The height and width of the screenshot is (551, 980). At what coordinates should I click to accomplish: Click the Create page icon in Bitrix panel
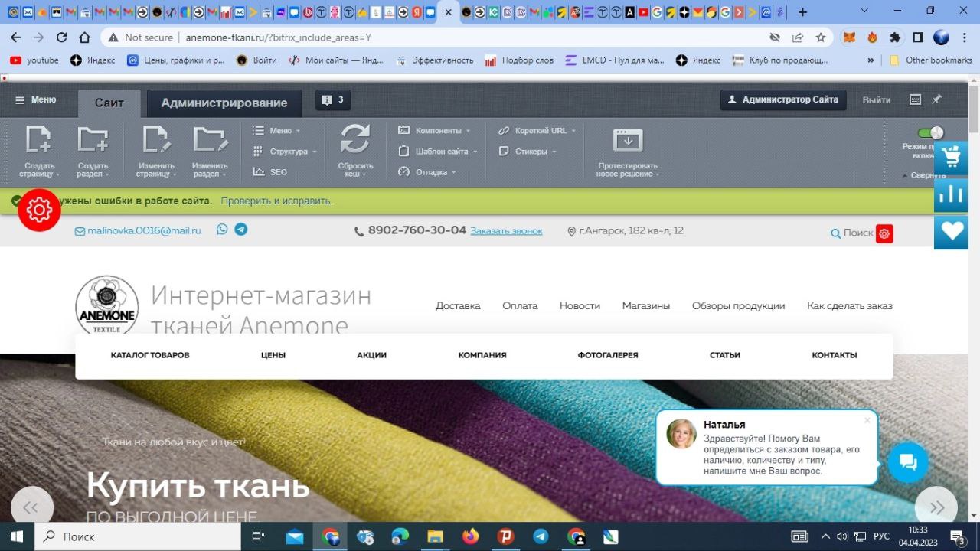click(x=38, y=140)
